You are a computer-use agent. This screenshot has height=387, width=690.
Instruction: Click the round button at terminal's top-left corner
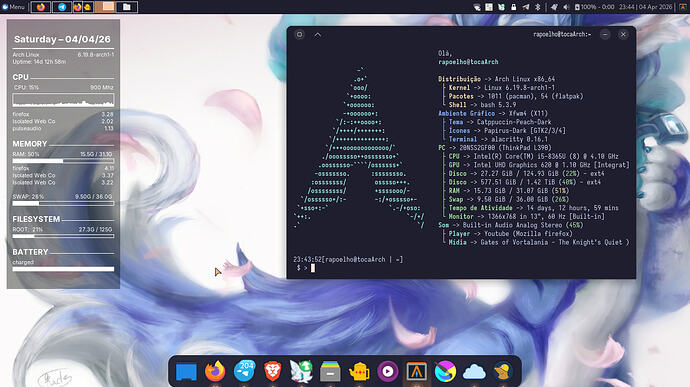point(299,34)
